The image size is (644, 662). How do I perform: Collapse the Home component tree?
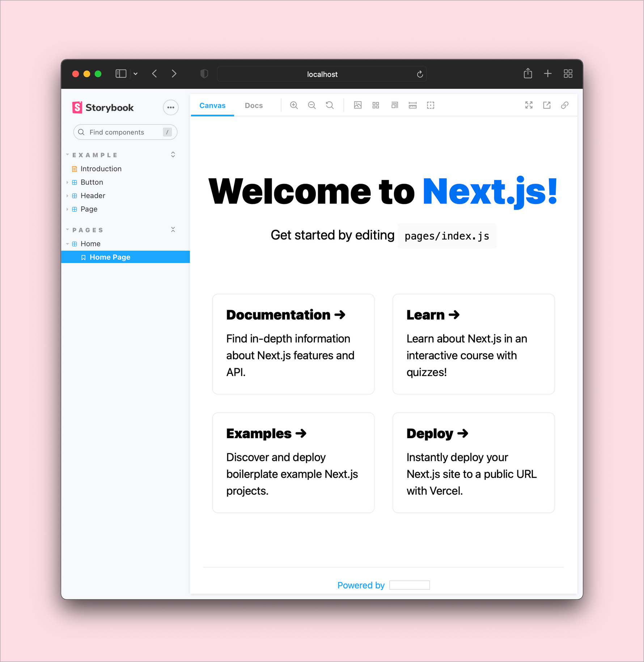click(x=67, y=244)
